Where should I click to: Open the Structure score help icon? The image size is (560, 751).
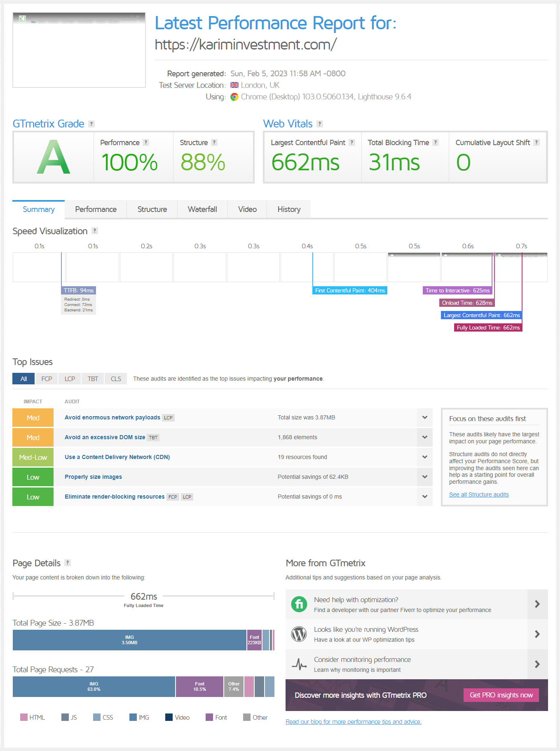point(214,142)
